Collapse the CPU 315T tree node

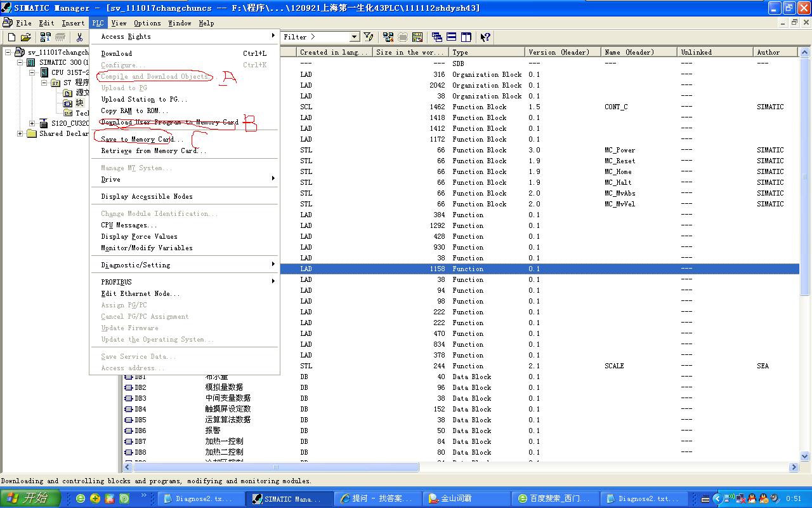coord(32,73)
